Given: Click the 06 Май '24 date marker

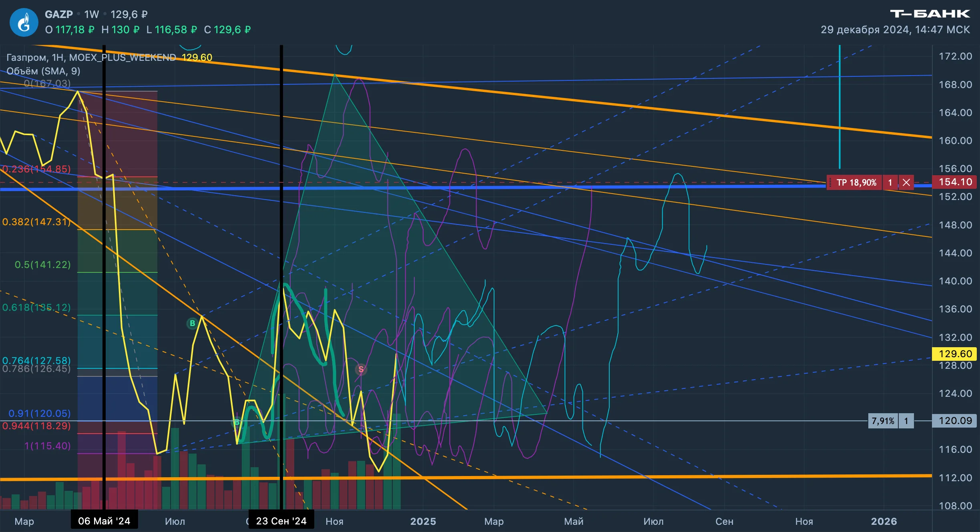Looking at the screenshot, I should tap(104, 521).
